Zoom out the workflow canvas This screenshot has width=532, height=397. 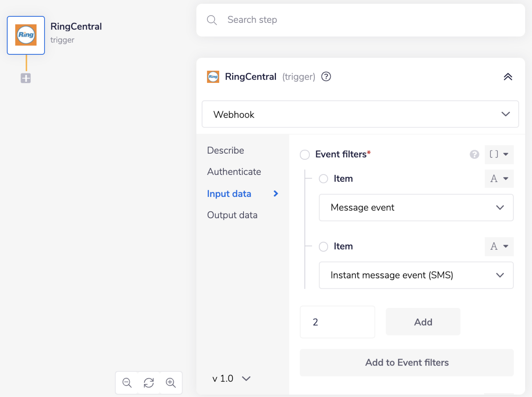[127, 383]
